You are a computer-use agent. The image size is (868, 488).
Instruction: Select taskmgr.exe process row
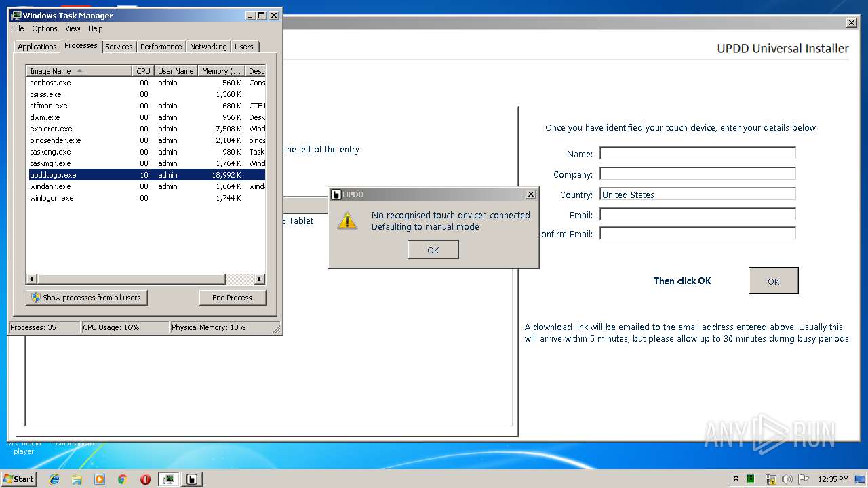[x=146, y=163]
